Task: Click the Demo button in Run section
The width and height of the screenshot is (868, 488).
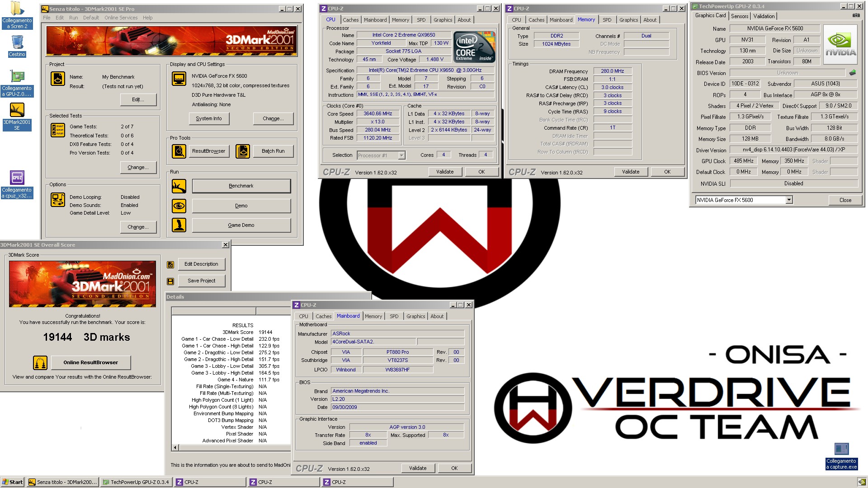Action: [241, 206]
